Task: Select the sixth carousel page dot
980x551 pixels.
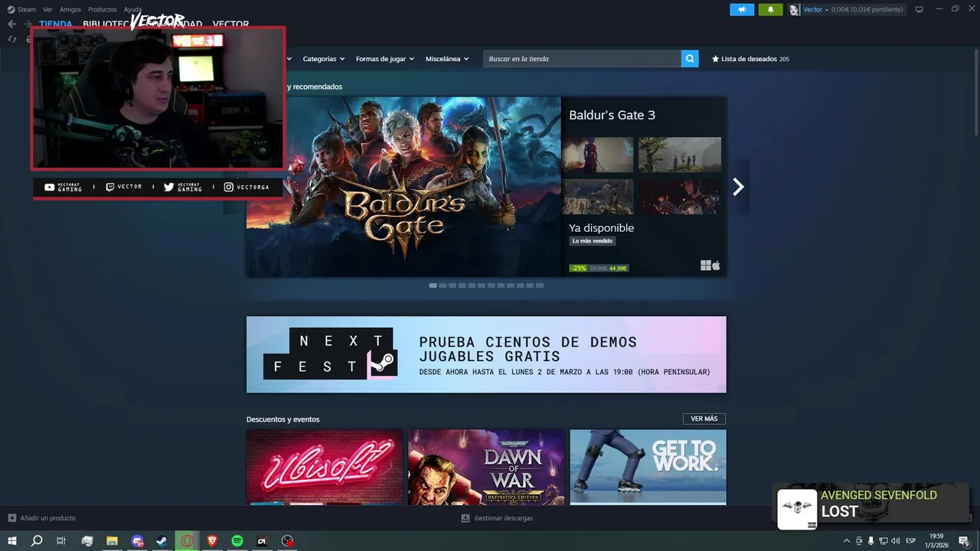Action: 482,285
